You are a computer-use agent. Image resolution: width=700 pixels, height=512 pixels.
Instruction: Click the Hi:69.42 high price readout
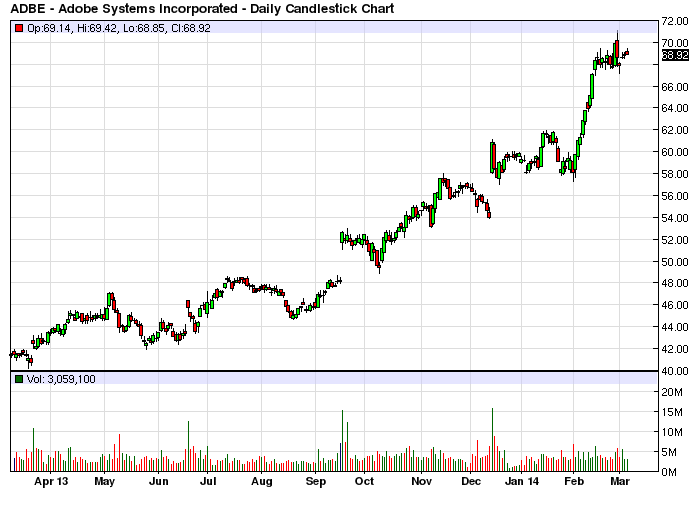96,28
